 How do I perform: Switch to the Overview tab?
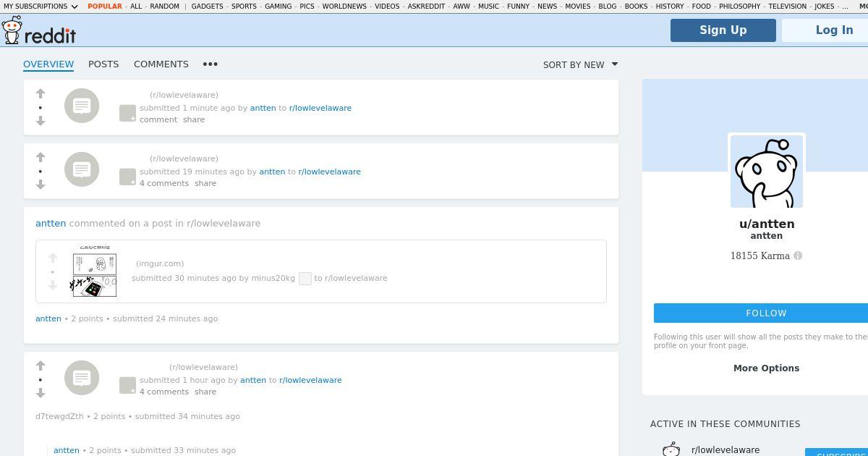[x=48, y=64]
